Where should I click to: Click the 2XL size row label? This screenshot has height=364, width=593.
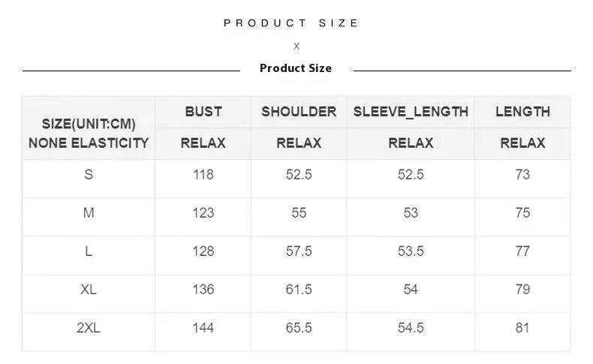89,328
